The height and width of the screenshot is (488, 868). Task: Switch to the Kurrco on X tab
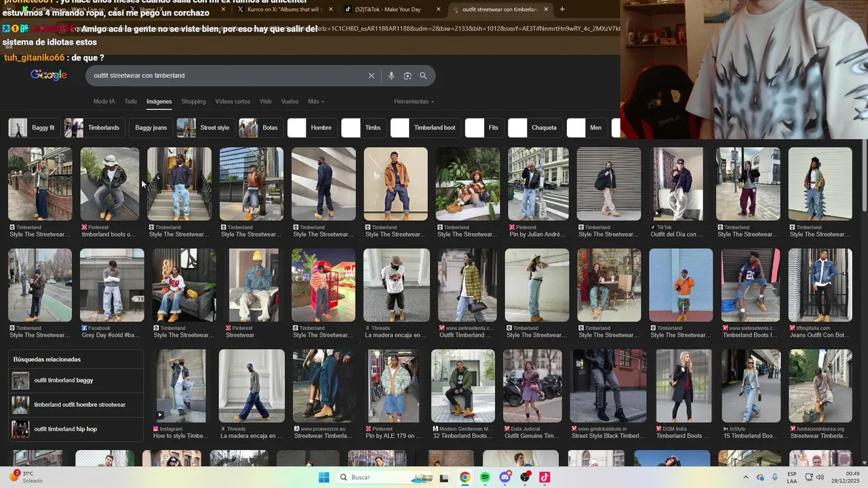[x=285, y=9]
